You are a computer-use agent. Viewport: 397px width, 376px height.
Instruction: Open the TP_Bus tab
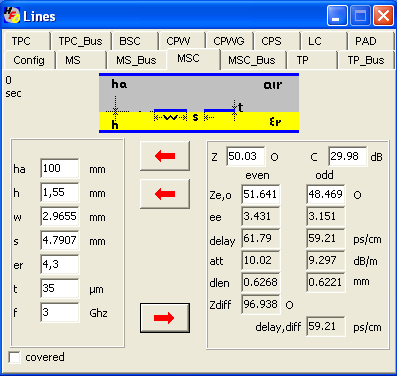(x=366, y=60)
